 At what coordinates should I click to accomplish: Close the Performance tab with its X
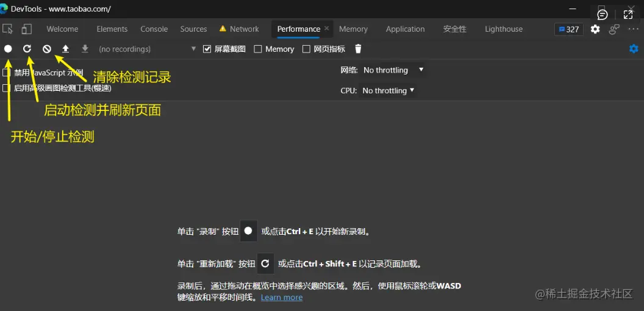coord(326,28)
